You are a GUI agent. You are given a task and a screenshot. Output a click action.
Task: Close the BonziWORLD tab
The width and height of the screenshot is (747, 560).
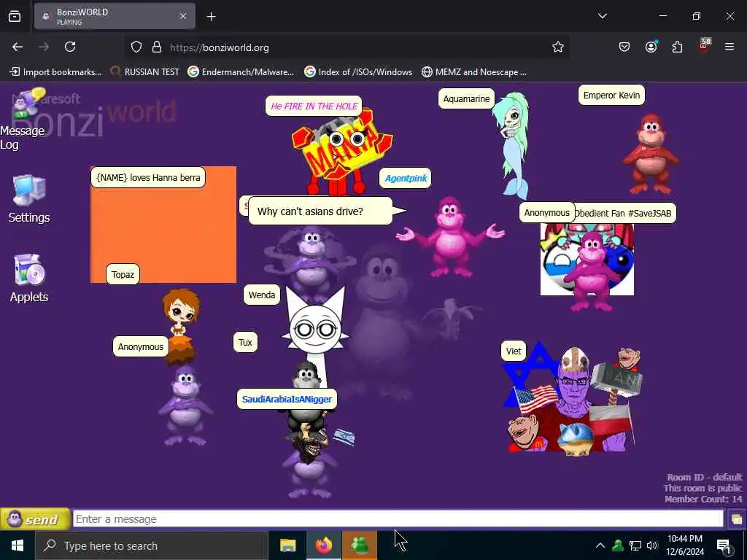tap(183, 16)
